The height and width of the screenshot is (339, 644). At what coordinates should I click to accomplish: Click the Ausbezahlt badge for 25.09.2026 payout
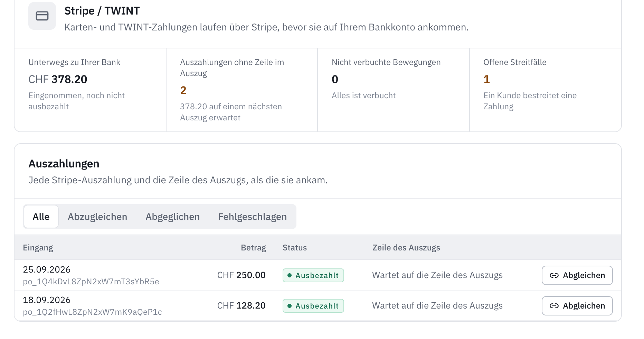pos(313,275)
